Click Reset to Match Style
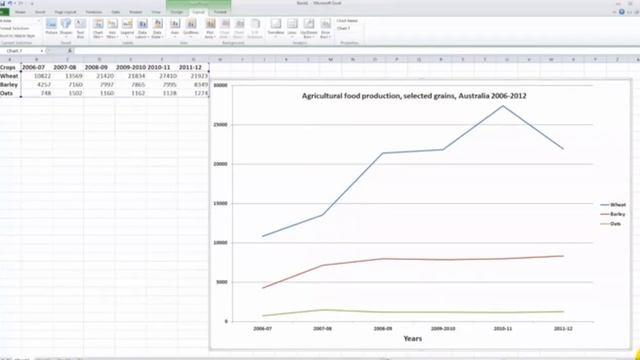The height and width of the screenshot is (360, 640). tap(17, 36)
